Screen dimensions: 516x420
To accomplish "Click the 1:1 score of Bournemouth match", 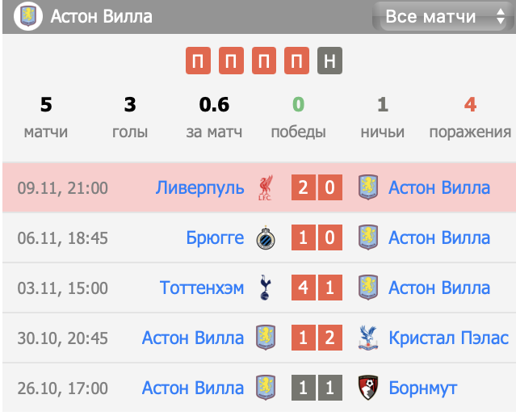I will 316,388.
